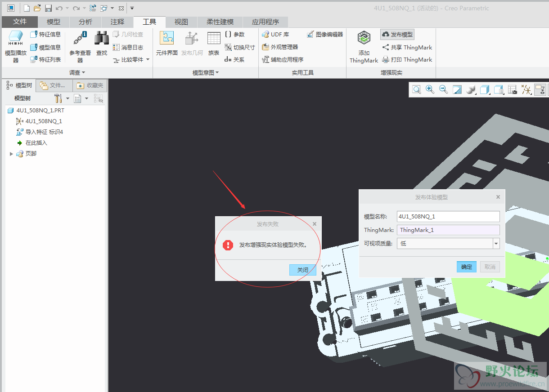Click the Refit zoom icon in graphics toolbar
The height and width of the screenshot is (392, 549).
click(417, 90)
